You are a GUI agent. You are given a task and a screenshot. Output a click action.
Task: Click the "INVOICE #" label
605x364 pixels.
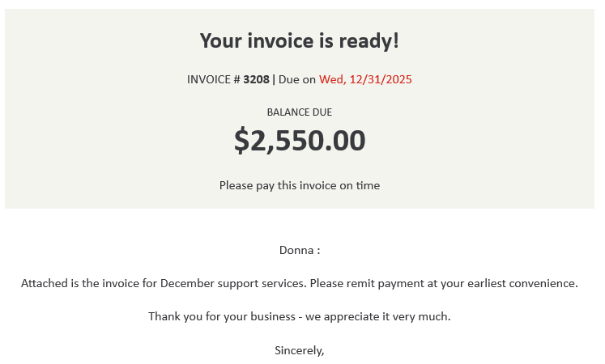(x=213, y=79)
